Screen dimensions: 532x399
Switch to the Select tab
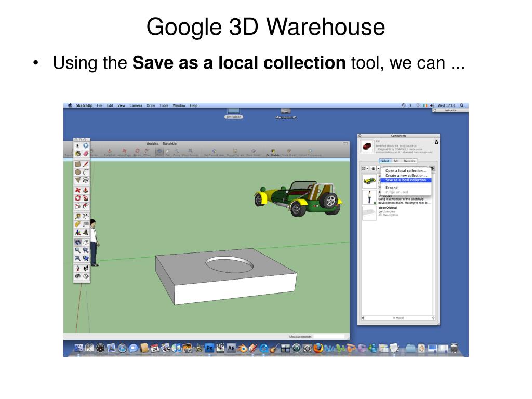385,161
